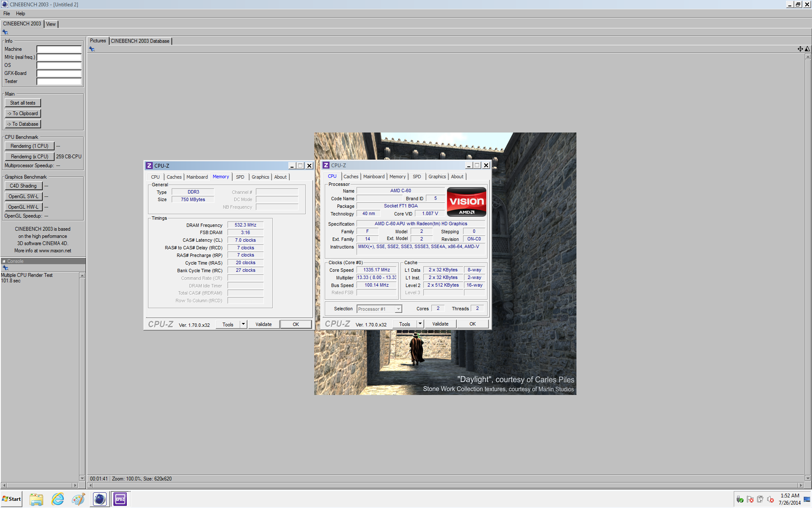Open Windows Explorer from the taskbar
Viewport: 812px width, 508px height.
tap(36, 499)
